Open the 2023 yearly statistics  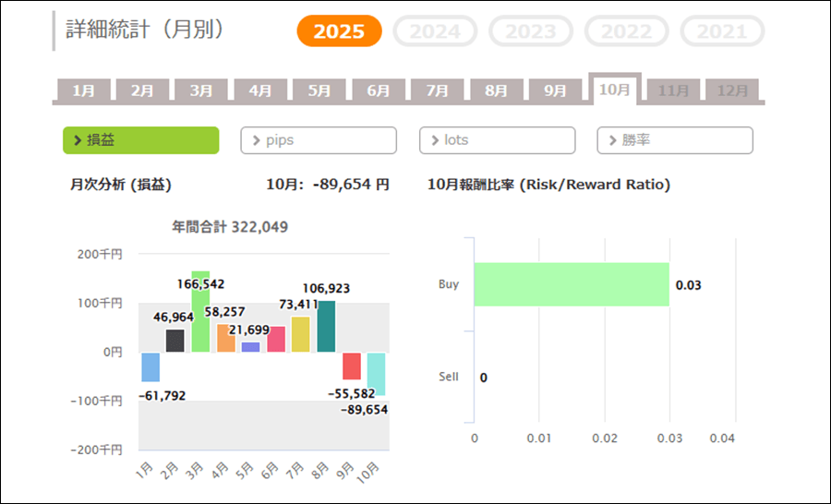(531, 31)
